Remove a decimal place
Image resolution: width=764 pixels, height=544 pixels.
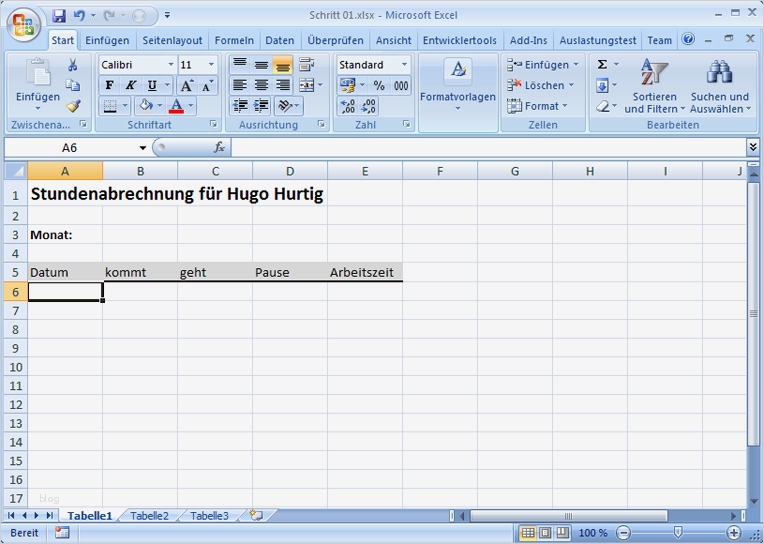point(369,106)
